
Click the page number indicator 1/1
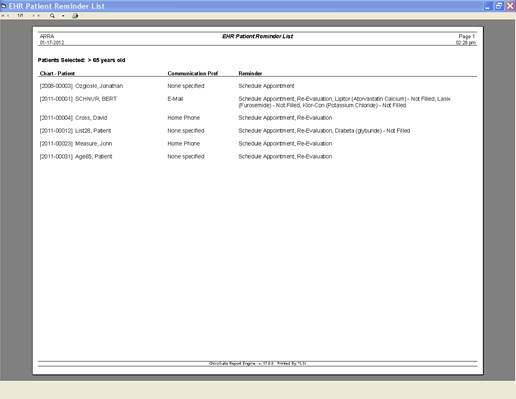point(21,15)
